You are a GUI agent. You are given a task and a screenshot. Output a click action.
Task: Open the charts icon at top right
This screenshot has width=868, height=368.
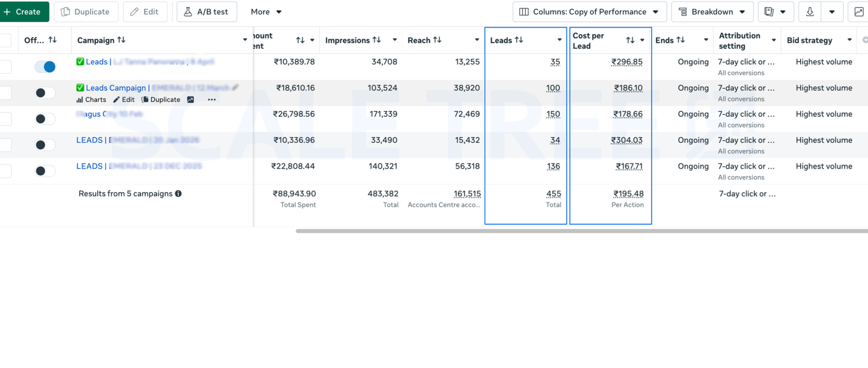(859, 11)
